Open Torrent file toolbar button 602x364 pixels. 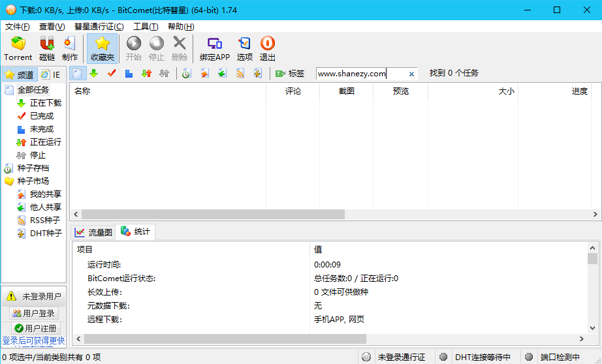18,48
